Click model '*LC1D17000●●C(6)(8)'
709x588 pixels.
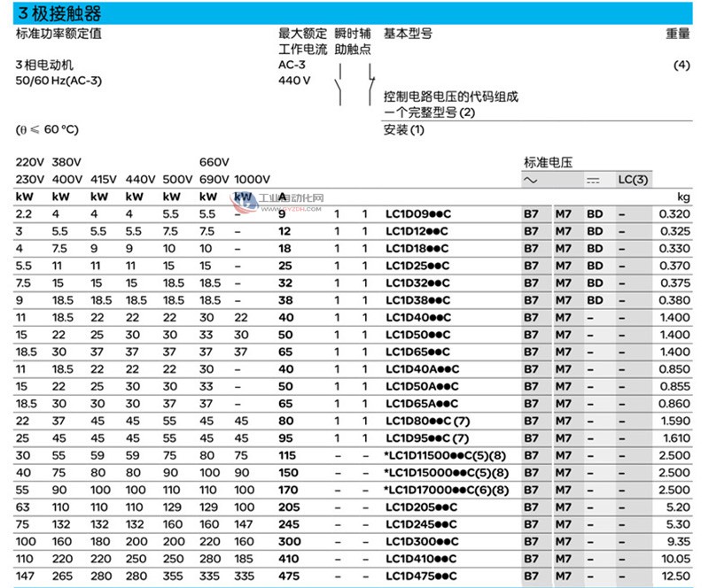click(447, 490)
